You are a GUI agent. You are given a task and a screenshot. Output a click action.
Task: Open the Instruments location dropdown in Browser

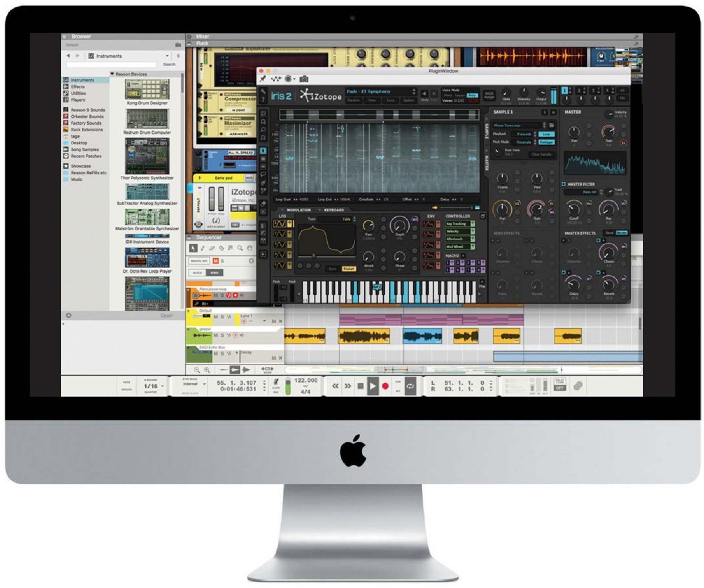pyautogui.click(x=167, y=56)
